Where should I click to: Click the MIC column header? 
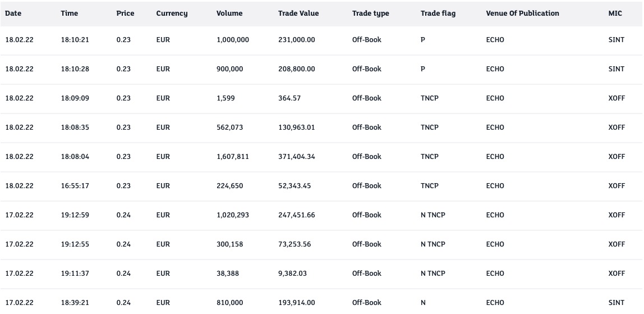click(x=615, y=13)
